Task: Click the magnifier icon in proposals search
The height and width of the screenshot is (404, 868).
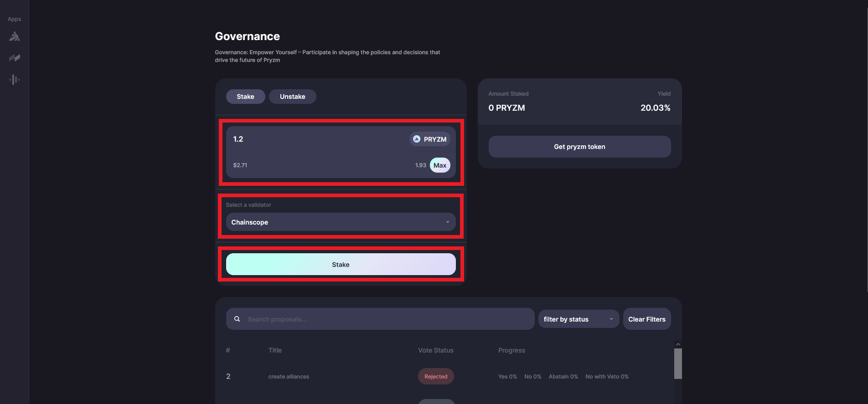Action: [237, 319]
